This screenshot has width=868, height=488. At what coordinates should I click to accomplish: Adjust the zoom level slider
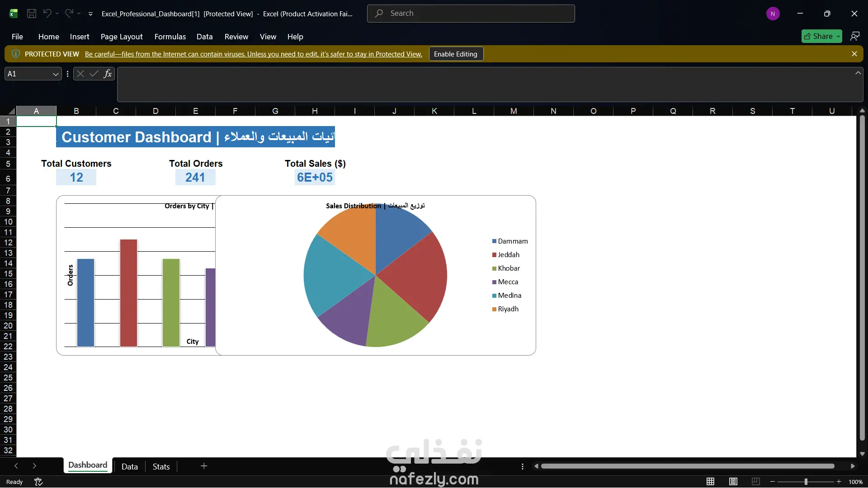coord(806,482)
